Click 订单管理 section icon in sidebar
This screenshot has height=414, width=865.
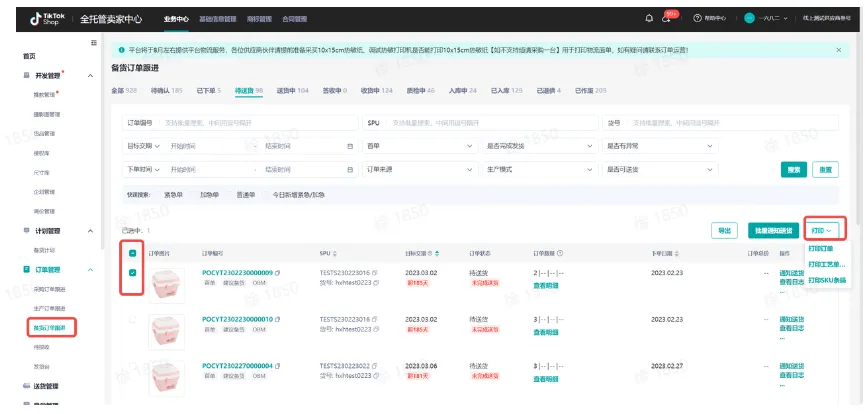pyautogui.click(x=26, y=269)
